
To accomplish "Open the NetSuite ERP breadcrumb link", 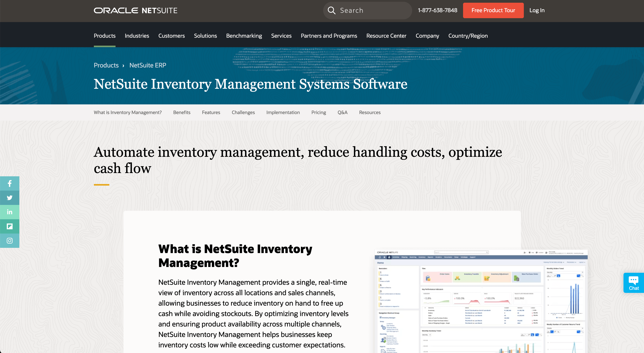I will [x=147, y=65].
